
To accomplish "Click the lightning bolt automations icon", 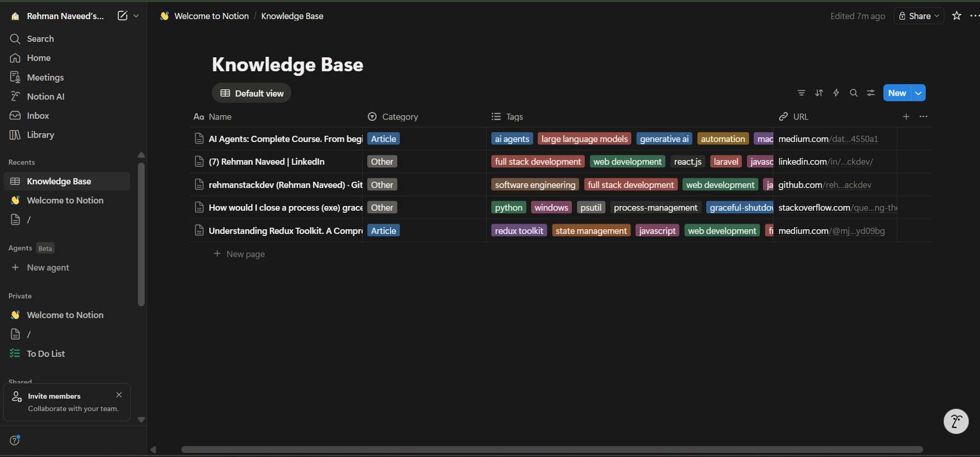I will point(836,93).
